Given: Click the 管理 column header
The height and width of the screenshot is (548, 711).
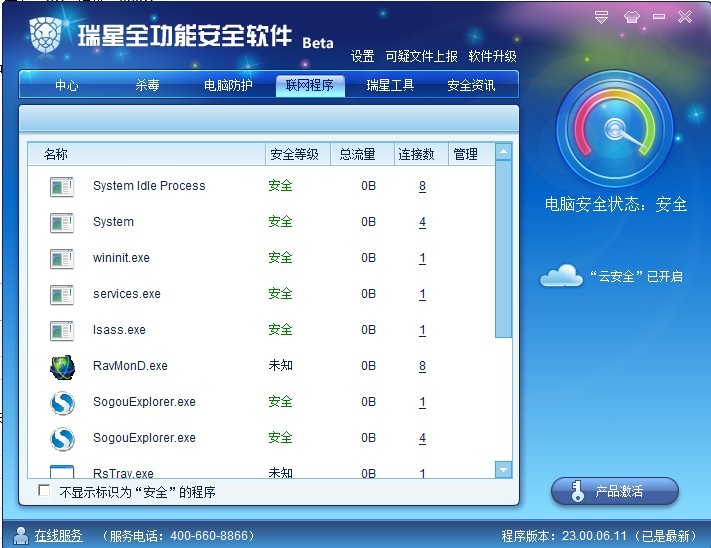Looking at the screenshot, I should 472,154.
